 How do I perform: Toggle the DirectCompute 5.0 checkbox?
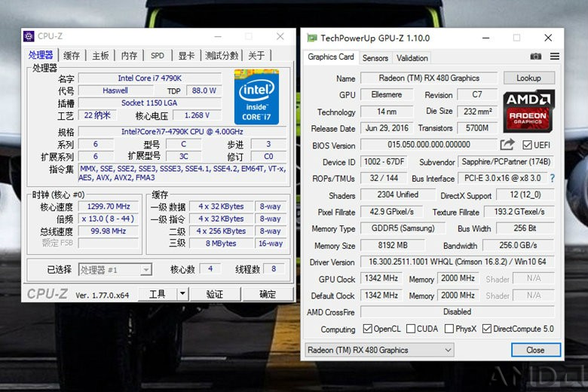(487, 329)
